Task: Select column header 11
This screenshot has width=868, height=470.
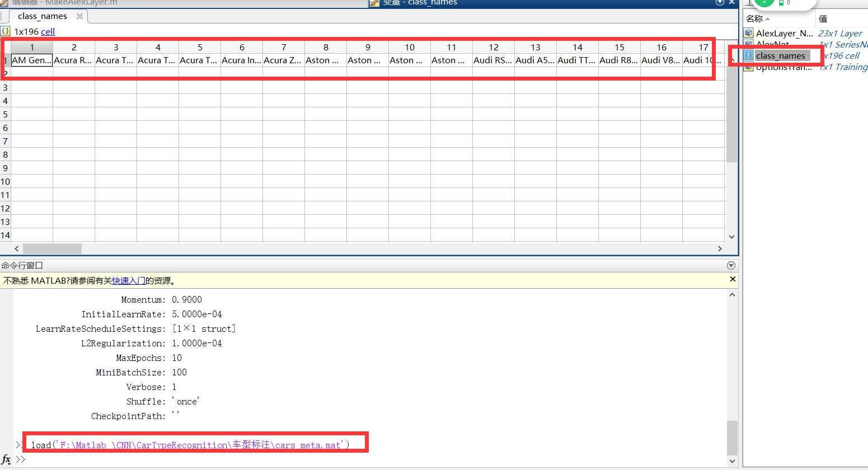Action: [x=452, y=48]
